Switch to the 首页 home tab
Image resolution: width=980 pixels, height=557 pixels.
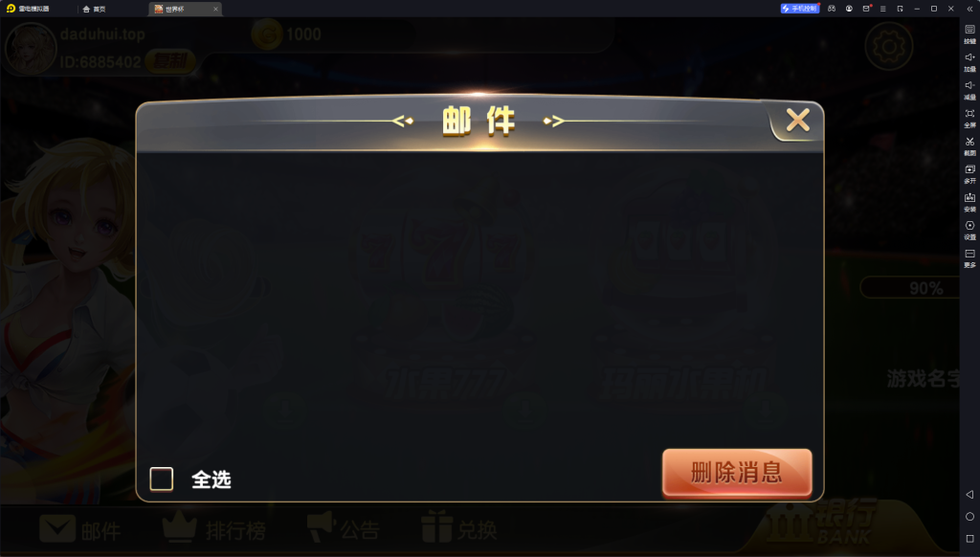click(95, 9)
